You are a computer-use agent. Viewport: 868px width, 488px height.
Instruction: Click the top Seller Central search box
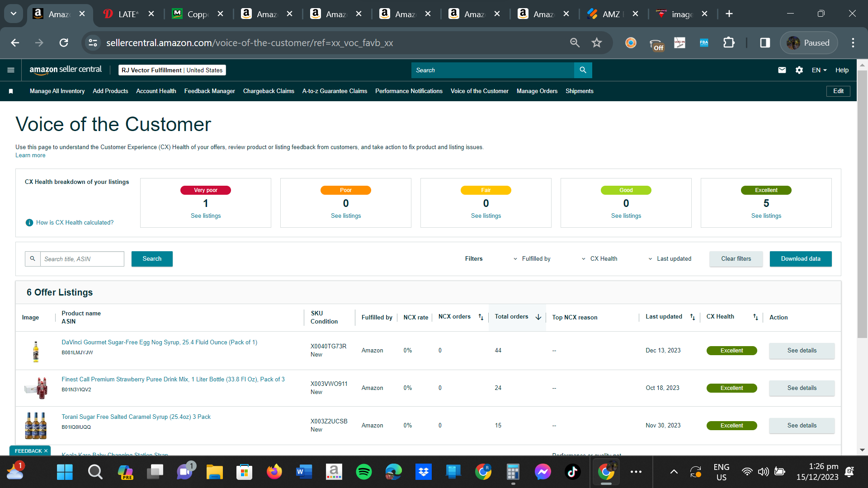492,70
